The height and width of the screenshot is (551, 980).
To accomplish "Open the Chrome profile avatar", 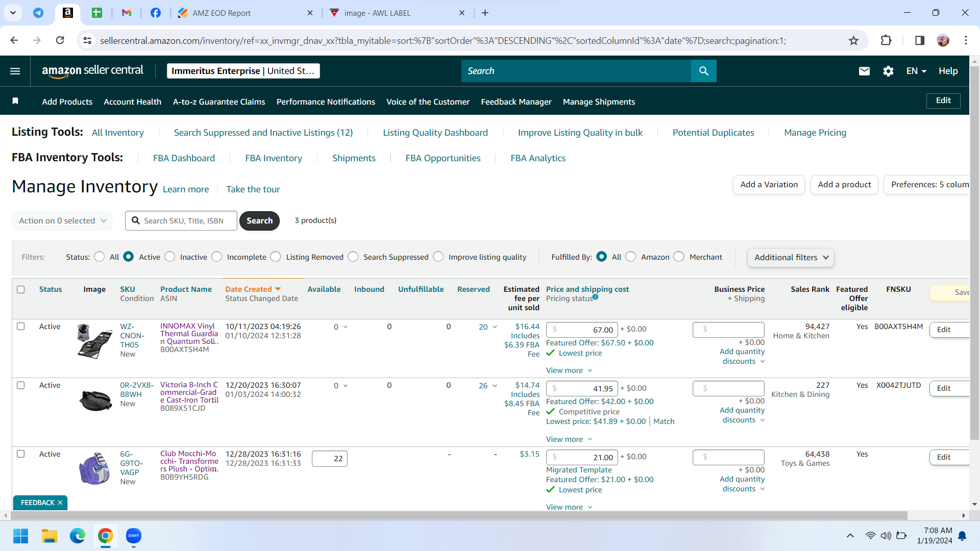I will 943,40.
